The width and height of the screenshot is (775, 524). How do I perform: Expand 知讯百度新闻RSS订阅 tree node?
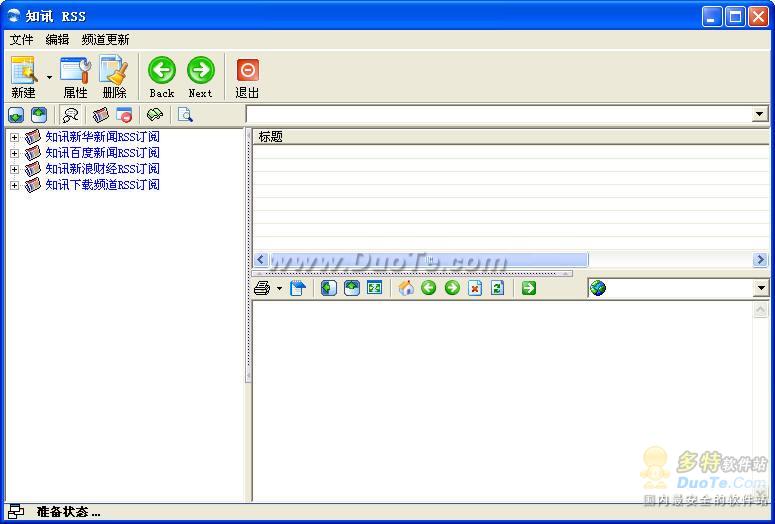14,153
